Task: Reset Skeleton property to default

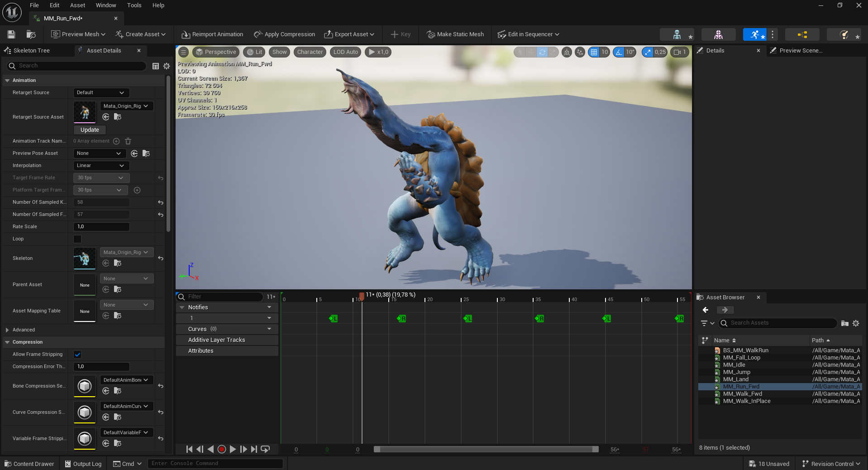Action: point(161,258)
